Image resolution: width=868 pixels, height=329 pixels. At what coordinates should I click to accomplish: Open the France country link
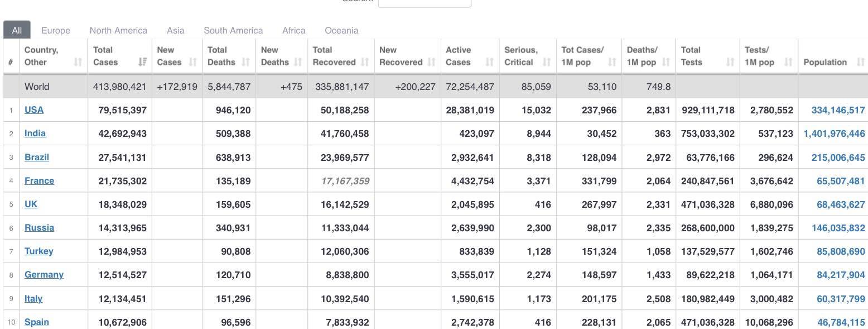(x=39, y=180)
